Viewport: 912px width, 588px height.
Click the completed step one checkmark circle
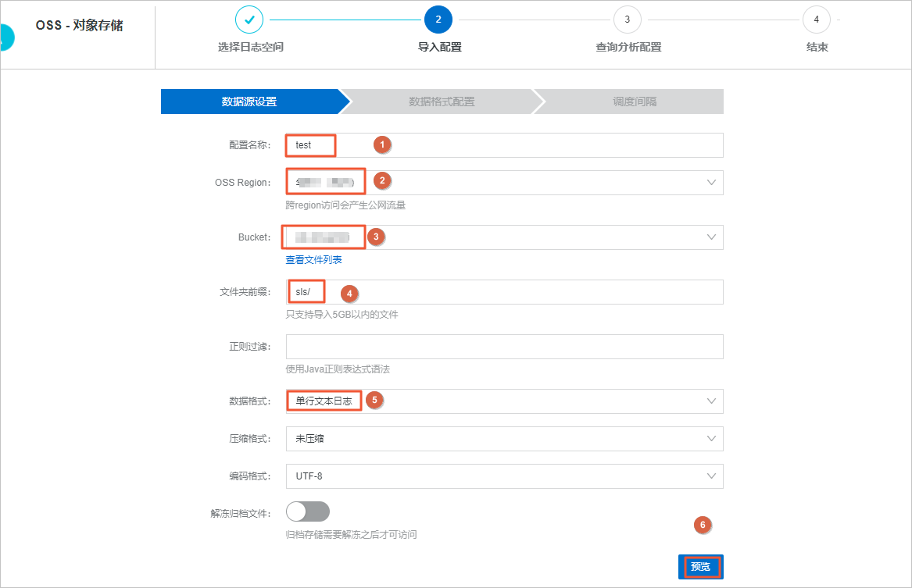pyautogui.click(x=249, y=20)
